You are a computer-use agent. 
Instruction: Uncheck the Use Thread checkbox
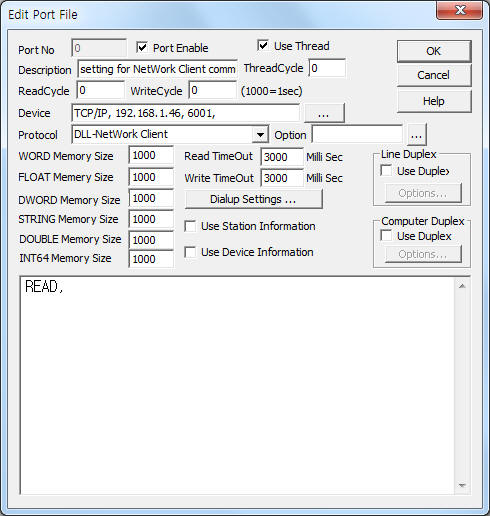(263, 45)
